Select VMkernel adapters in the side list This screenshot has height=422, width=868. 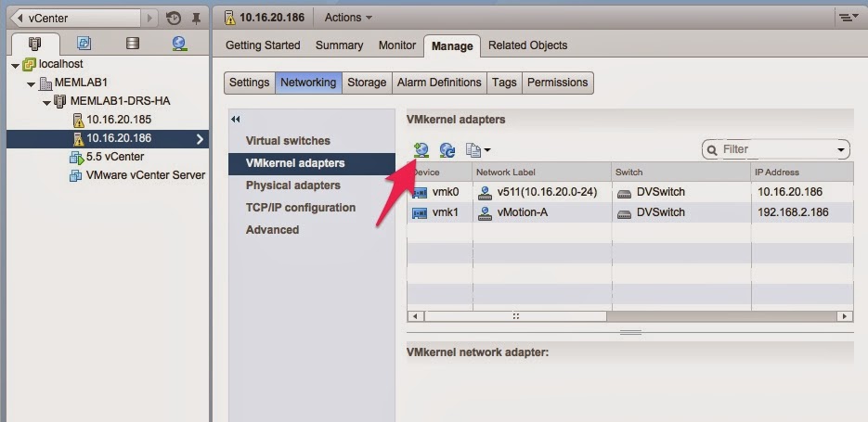[312, 163]
